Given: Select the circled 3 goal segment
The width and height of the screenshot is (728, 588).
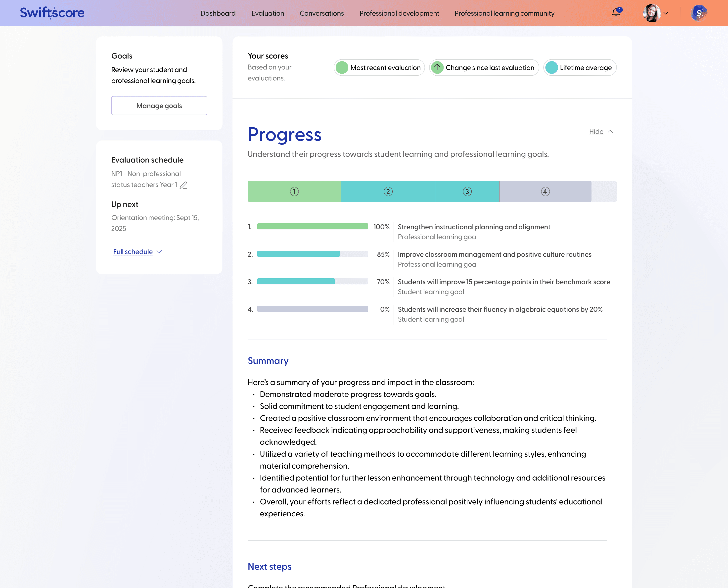Looking at the screenshot, I should [x=467, y=192].
